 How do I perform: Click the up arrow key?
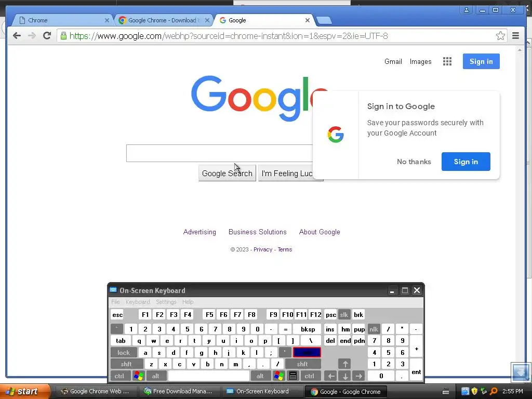pos(345,364)
